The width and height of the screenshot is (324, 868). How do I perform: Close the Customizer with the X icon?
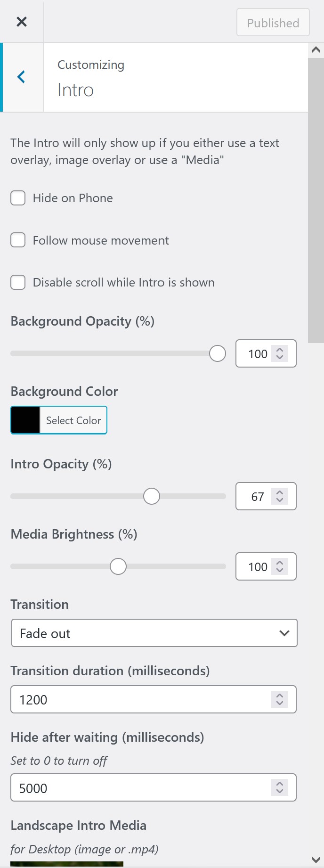tap(22, 22)
